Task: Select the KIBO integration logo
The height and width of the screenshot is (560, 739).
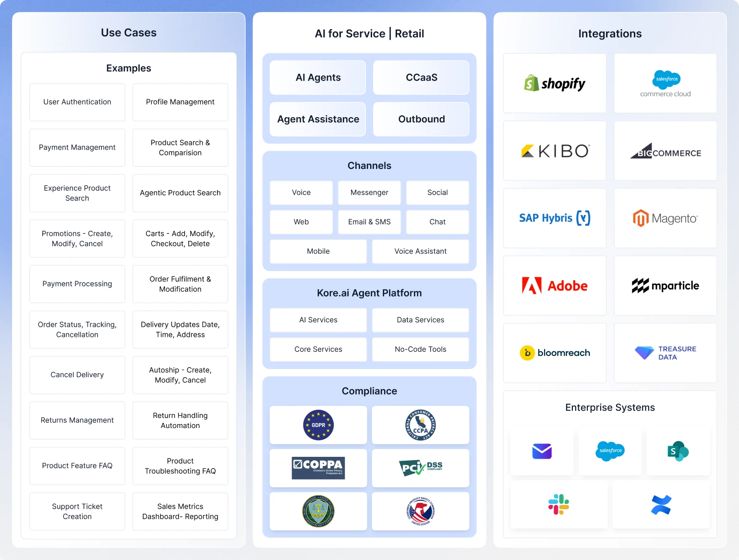Action: point(555,151)
